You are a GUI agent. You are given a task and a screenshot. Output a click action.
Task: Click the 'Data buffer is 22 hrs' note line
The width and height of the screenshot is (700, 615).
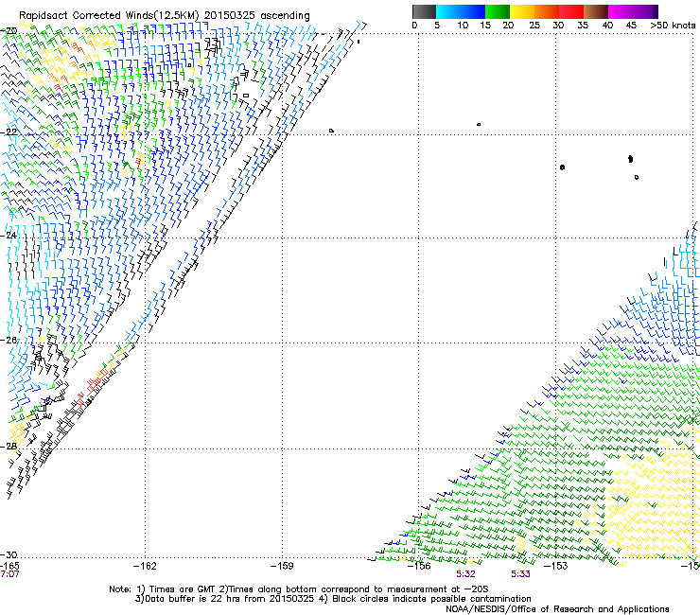333,599
